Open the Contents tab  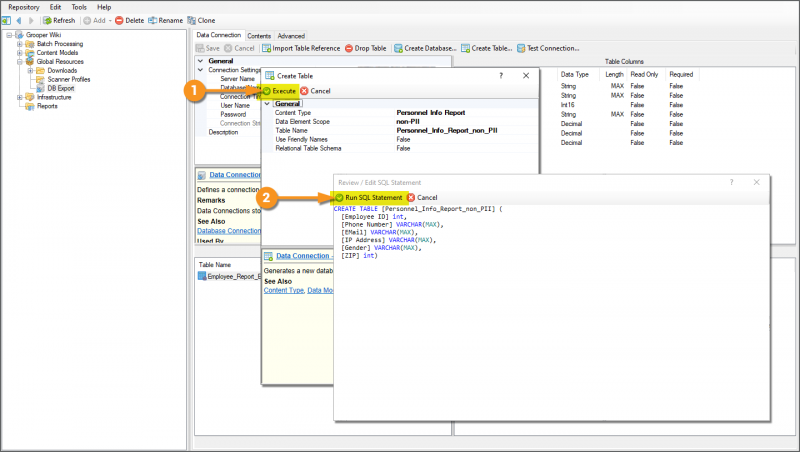pos(259,35)
